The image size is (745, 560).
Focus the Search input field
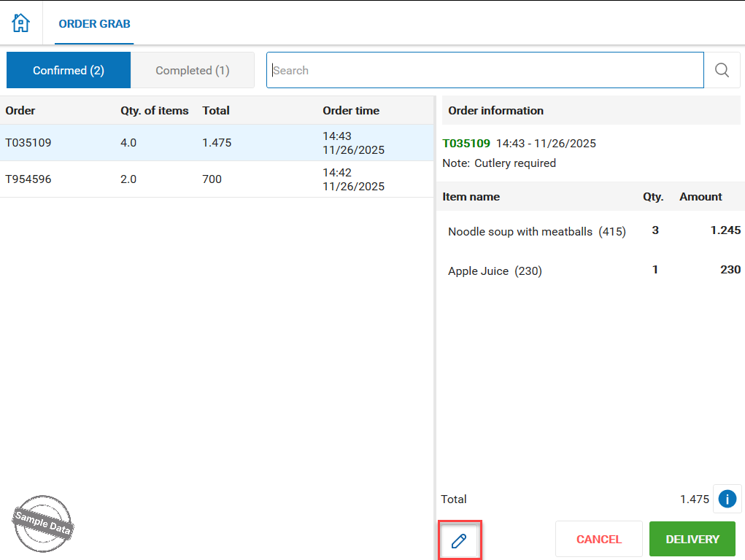[485, 71]
